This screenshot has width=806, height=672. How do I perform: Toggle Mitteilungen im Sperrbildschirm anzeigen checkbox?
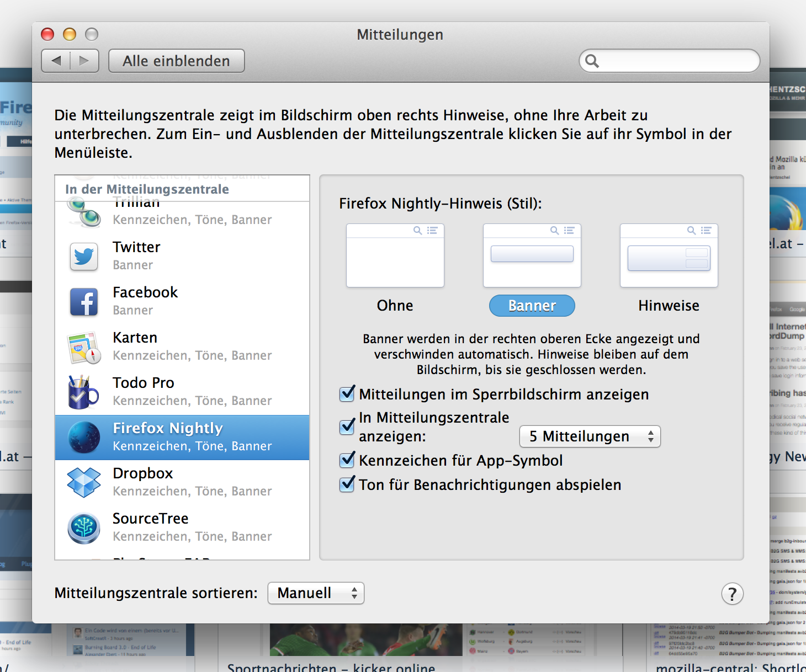pyautogui.click(x=347, y=393)
